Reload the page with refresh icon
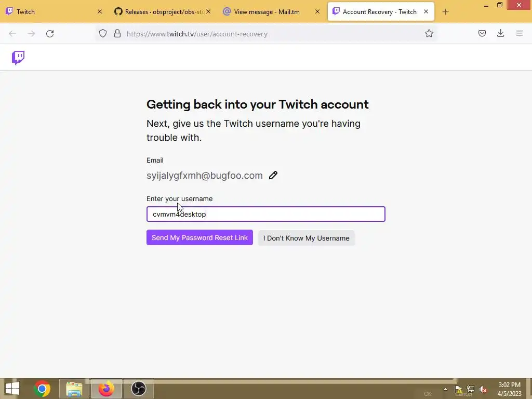The height and width of the screenshot is (399, 532). point(50,34)
